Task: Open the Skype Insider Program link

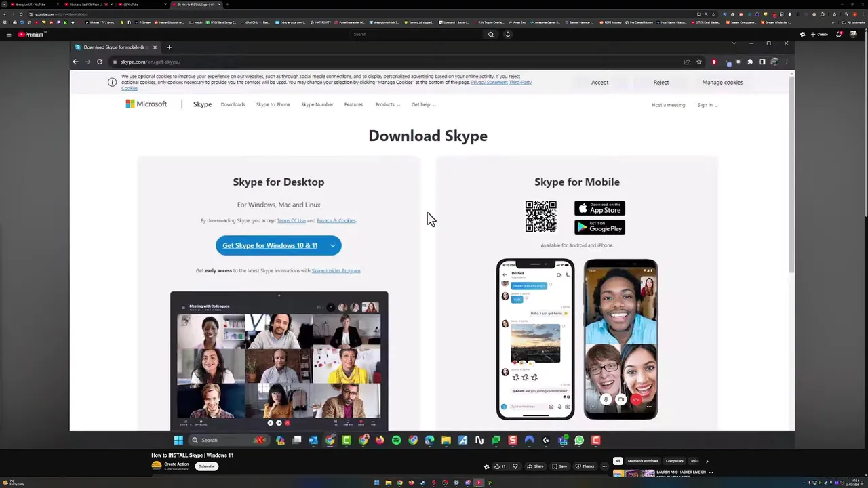Action: [336, 270]
